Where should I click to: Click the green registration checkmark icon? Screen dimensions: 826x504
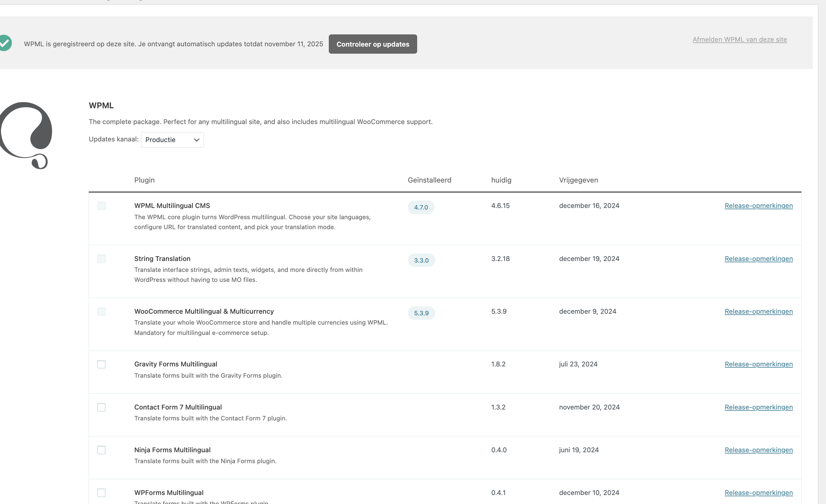click(5, 43)
